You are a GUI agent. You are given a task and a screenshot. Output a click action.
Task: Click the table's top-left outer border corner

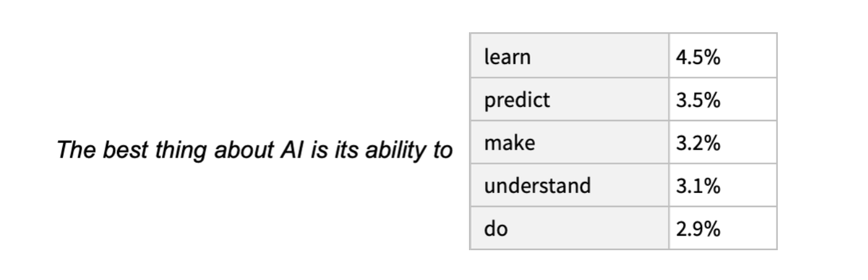coord(470,34)
